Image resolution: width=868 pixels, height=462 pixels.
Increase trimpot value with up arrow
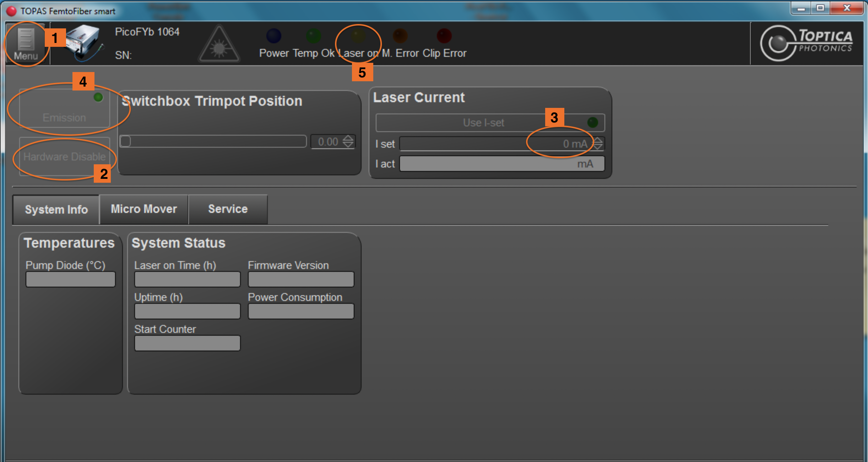(348, 138)
